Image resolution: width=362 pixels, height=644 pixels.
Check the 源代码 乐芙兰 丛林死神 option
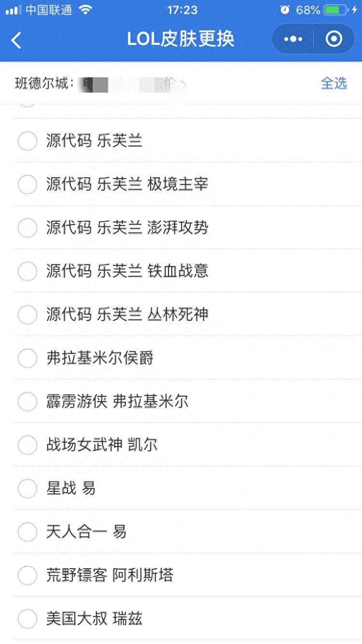[28, 315]
